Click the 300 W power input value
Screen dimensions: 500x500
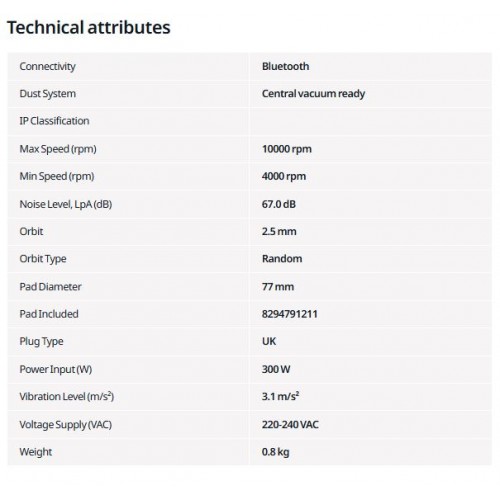click(276, 369)
